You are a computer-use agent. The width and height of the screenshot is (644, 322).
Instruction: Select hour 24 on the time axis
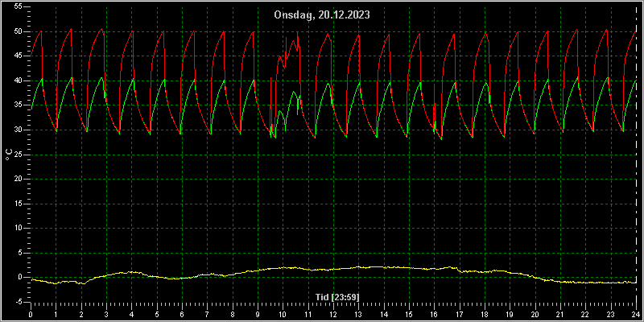(636, 314)
